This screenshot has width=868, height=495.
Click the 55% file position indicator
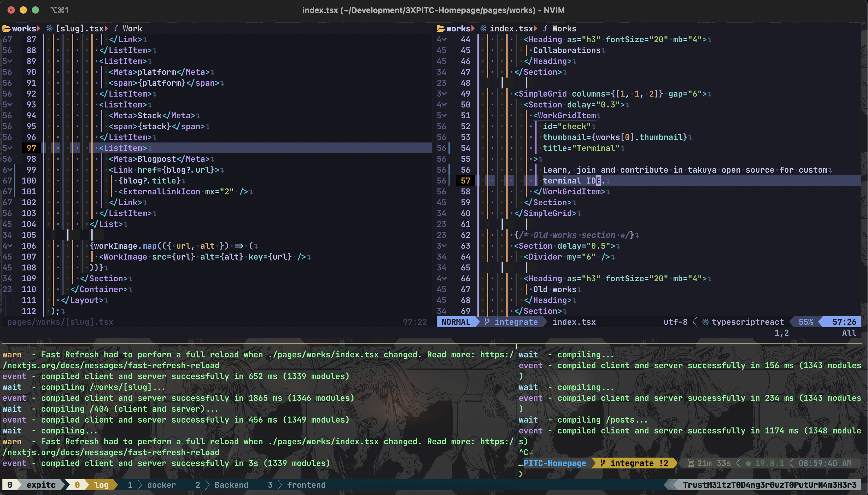click(x=806, y=322)
